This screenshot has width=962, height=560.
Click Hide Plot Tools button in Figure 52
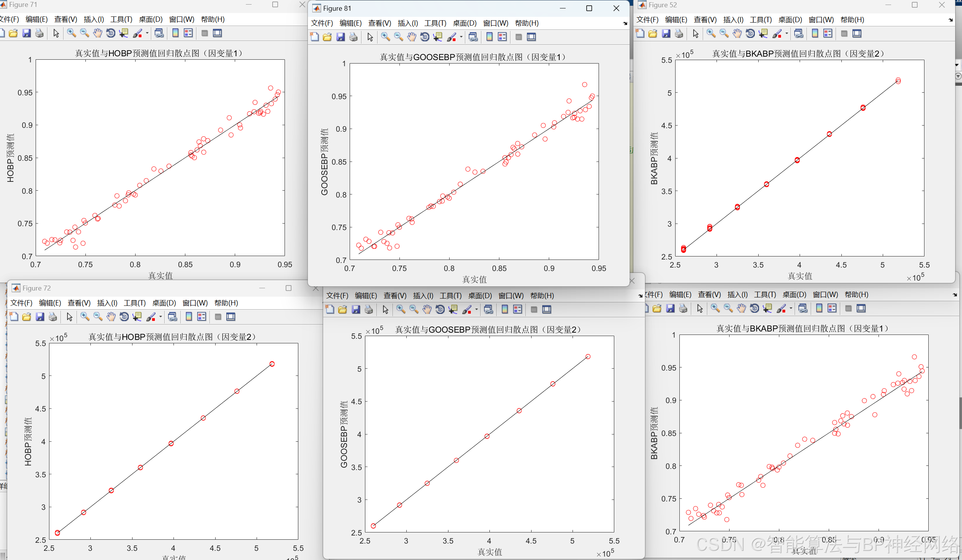(x=844, y=34)
